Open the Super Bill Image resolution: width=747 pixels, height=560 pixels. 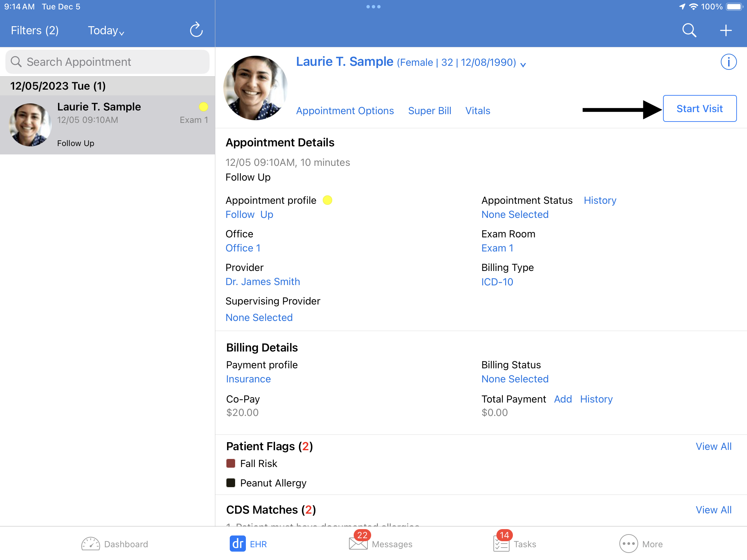(430, 111)
